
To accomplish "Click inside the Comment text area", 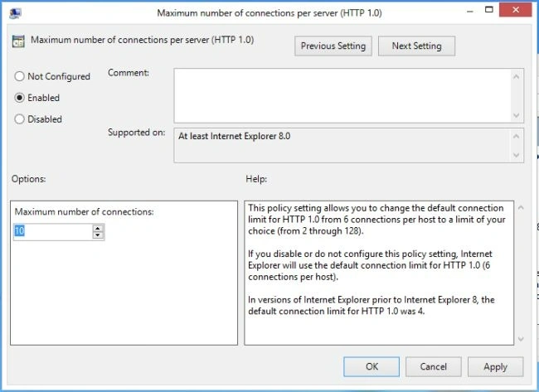I will tap(342, 95).
